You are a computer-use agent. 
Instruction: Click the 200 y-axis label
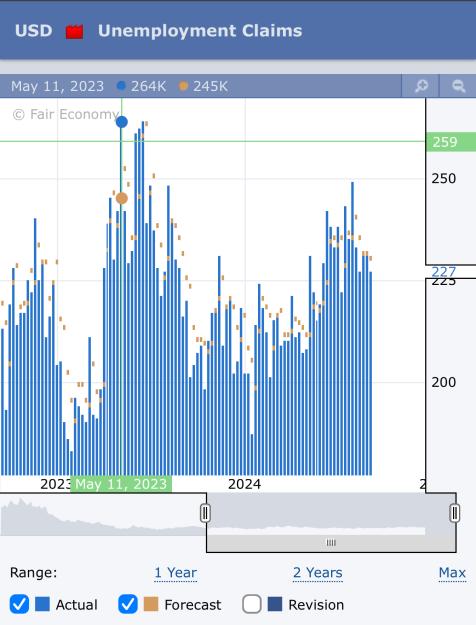(x=443, y=382)
